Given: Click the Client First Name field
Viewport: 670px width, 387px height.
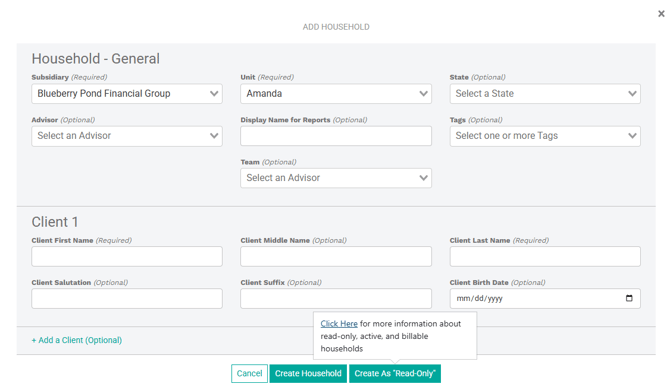Looking at the screenshot, I should tap(127, 256).
